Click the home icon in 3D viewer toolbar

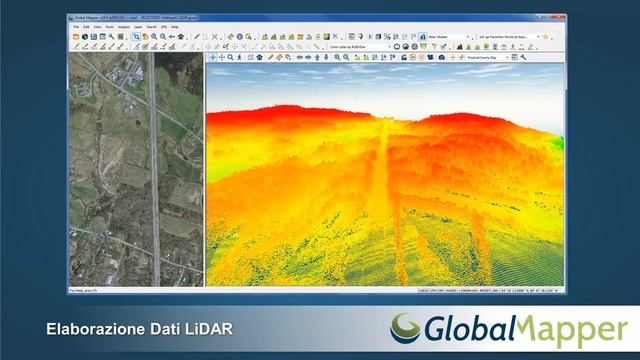point(260,58)
